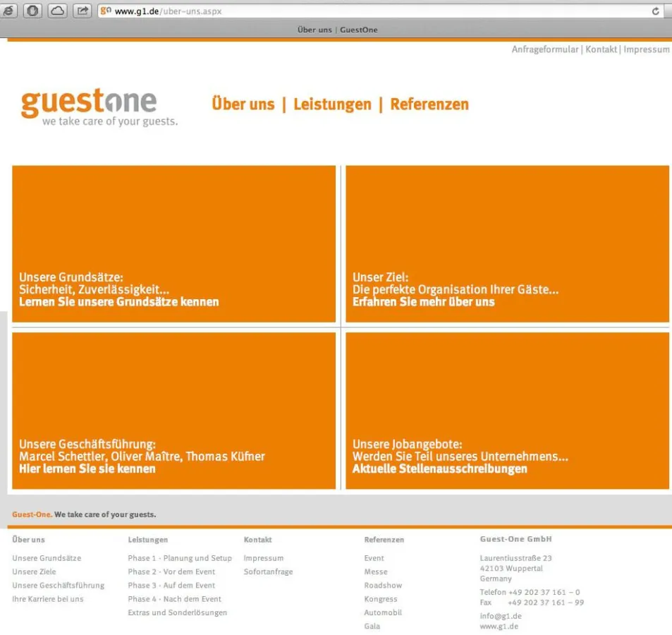Click the Unsere Grundsätze orange tile
Image resolution: width=672 pixels, height=635 pixels.
click(173, 244)
